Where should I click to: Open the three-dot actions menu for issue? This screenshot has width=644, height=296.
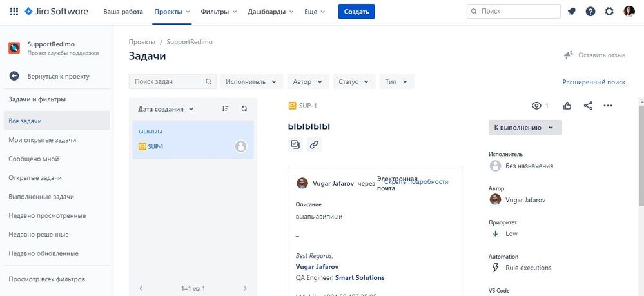609,106
